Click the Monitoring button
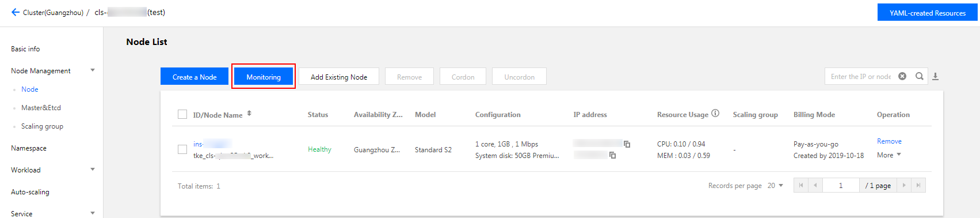Viewport: 980px width, 218px height. tap(264, 77)
